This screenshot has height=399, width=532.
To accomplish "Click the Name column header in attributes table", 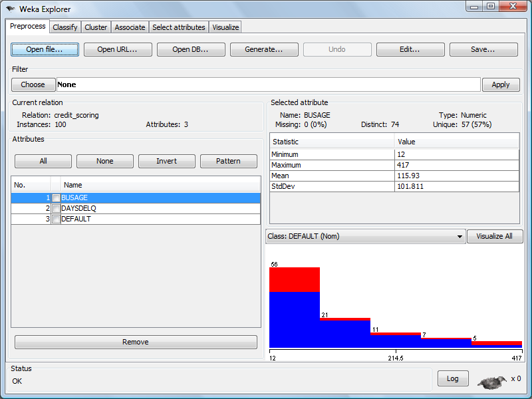I will [x=160, y=185].
